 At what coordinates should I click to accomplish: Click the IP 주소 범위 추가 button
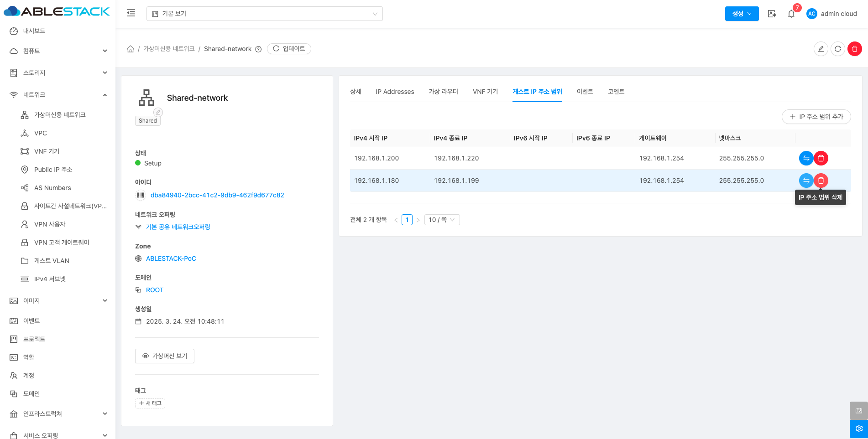coord(816,117)
